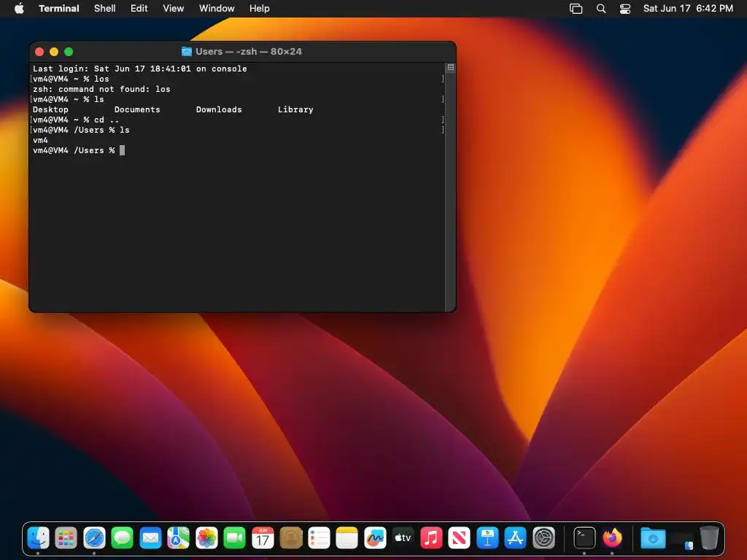Launch Safari from the Dock

(94, 538)
